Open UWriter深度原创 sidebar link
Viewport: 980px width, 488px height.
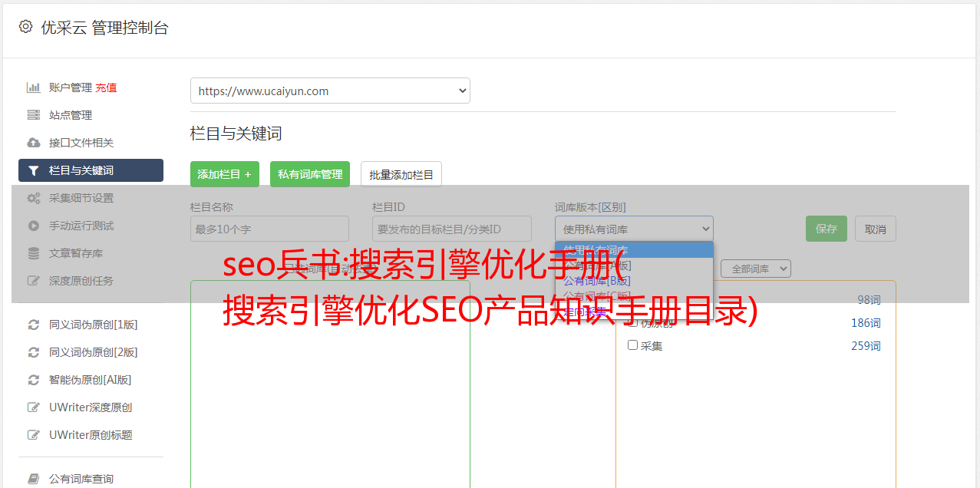[x=91, y=407]
